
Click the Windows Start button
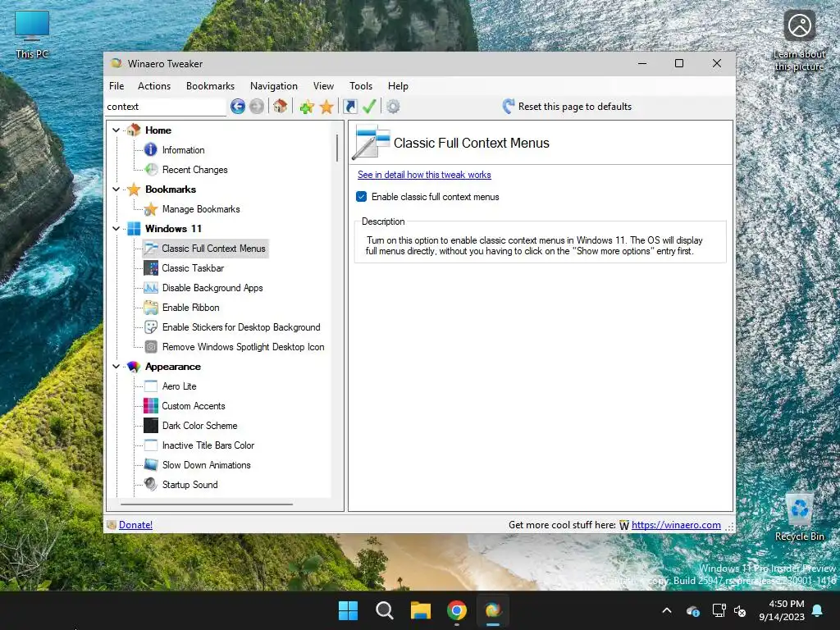[x=348, y=610]
